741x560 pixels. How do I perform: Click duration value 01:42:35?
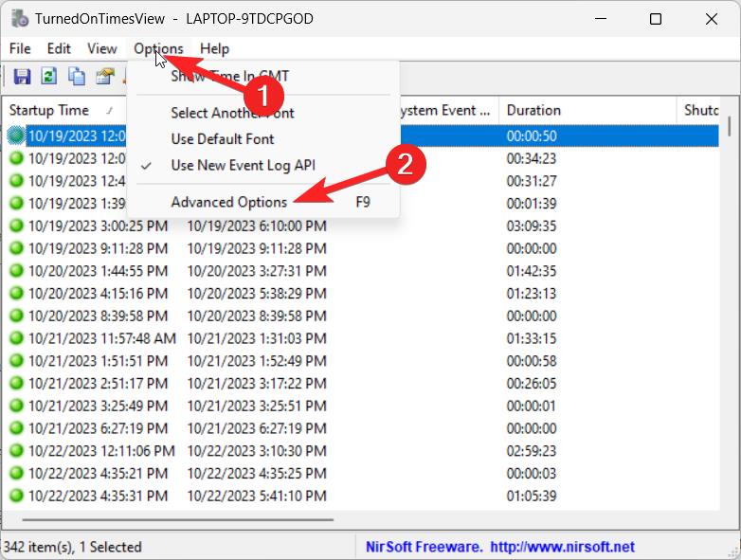pos(532,271)
